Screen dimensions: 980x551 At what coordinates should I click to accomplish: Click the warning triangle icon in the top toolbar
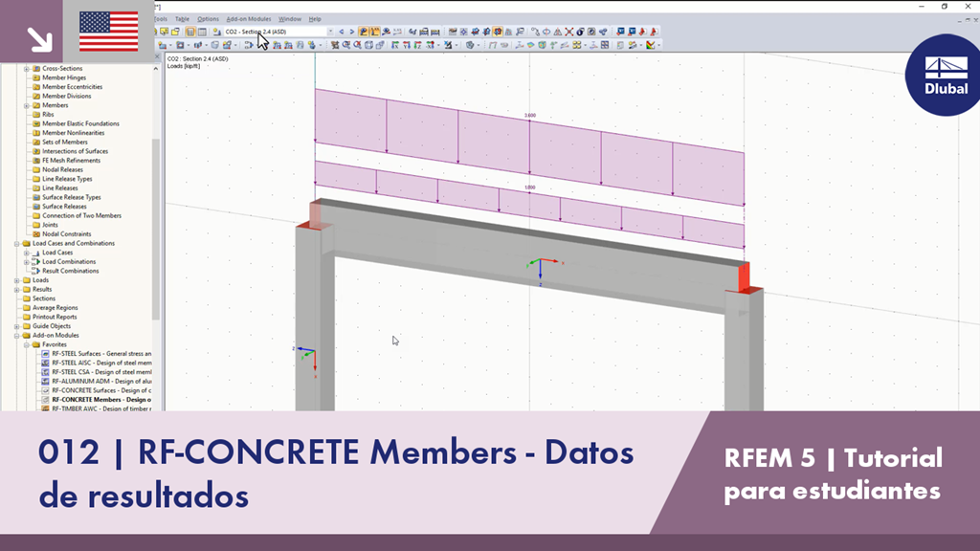tap(558, 32)
